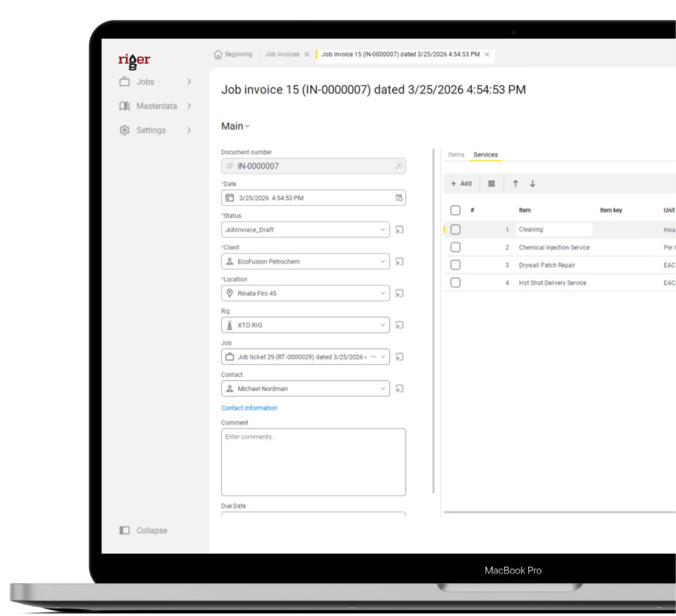Click the Collapse sidebar icon

click(x=125, y=530)
